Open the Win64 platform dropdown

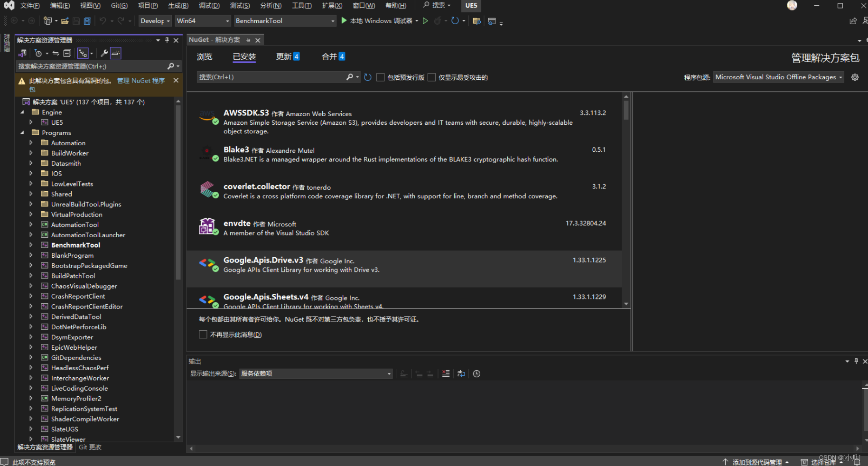pyautogui.click(x=203, y=21)
